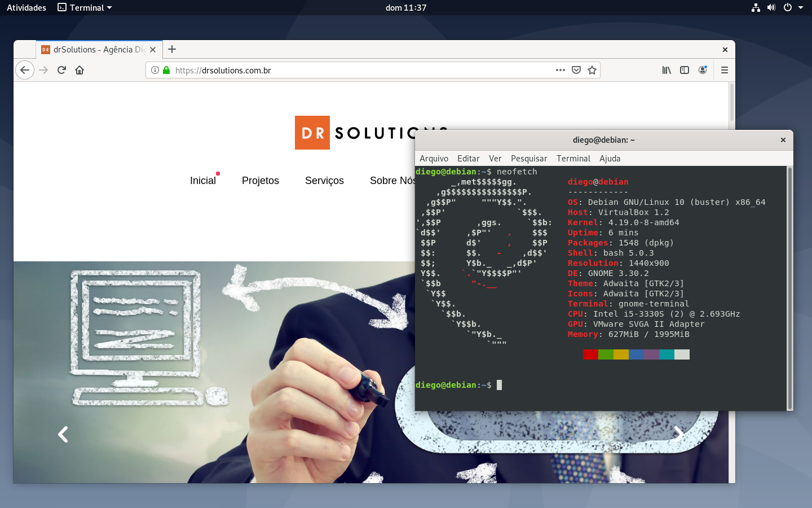Go back to previous page
This screenshot has width=812, height=508.
pos(24,70)
